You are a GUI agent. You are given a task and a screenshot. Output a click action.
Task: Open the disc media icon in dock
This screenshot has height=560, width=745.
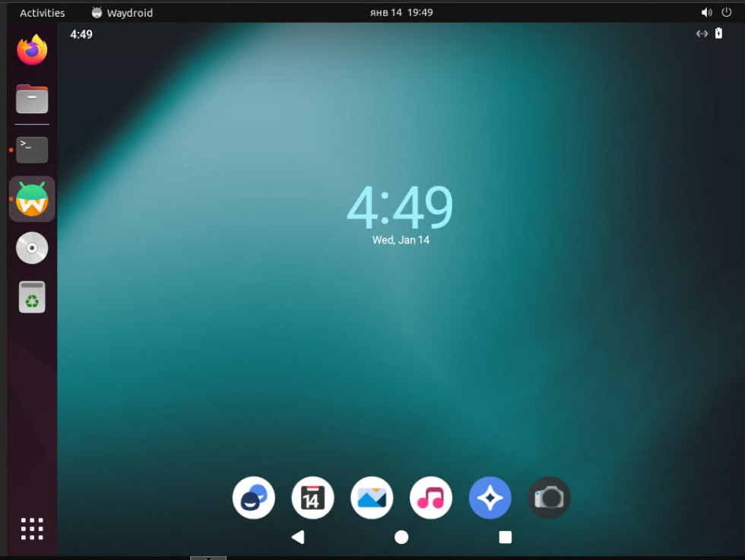[32, 248]
